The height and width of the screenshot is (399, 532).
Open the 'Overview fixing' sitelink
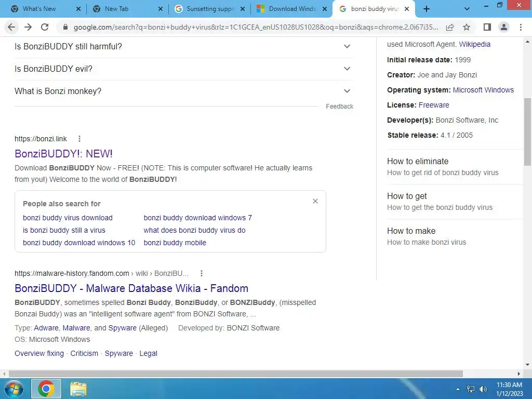[x=39, y=353]
